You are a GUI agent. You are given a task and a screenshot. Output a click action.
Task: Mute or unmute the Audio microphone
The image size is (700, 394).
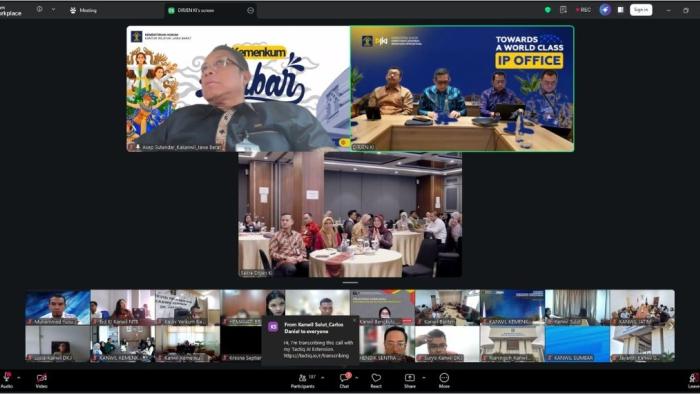click(6, 380)
